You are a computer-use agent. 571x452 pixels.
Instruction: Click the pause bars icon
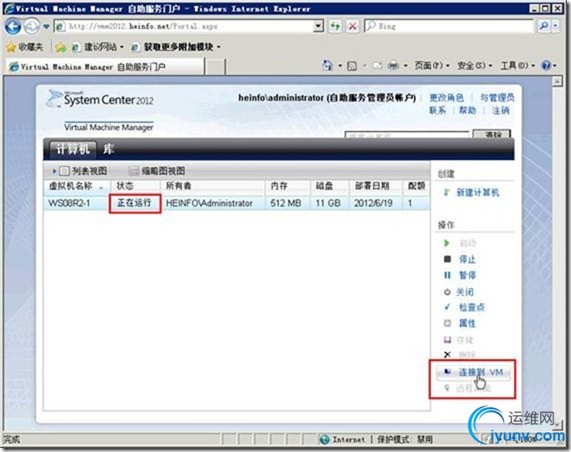pos(448,275)
